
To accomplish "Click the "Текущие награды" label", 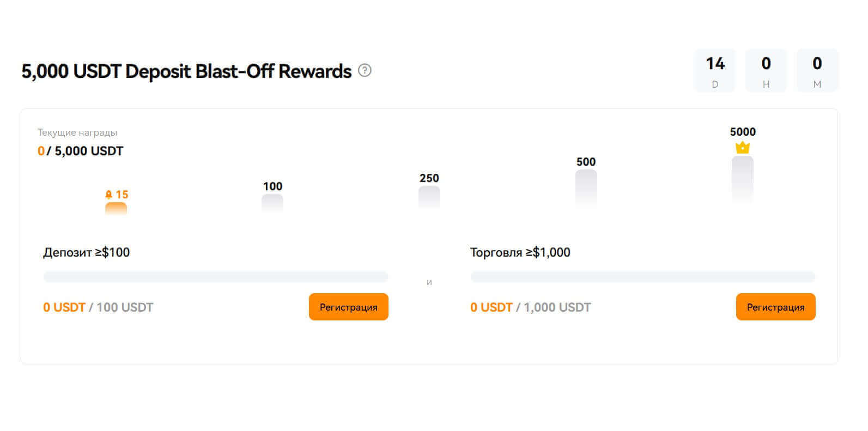I will pos(77,132).
